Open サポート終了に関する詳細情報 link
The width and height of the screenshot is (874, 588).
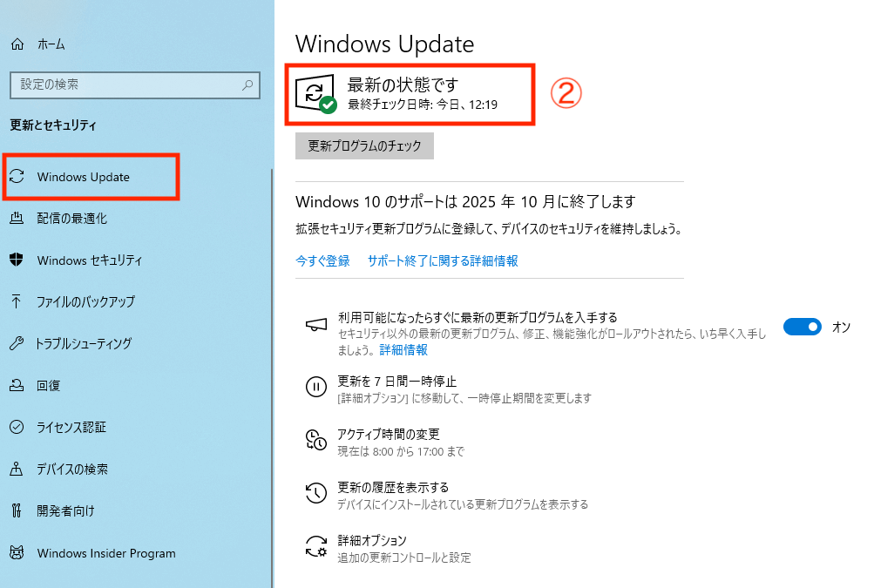click(x=443, y=260)
